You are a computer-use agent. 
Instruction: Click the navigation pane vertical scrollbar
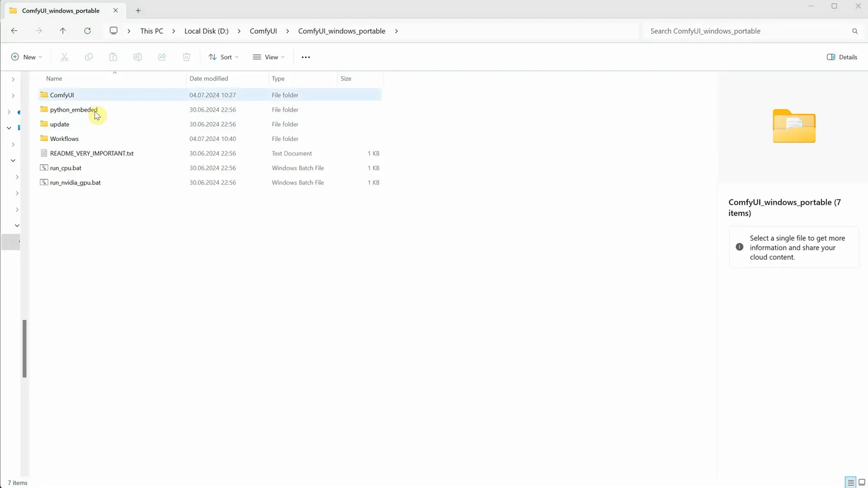point(24,349)
